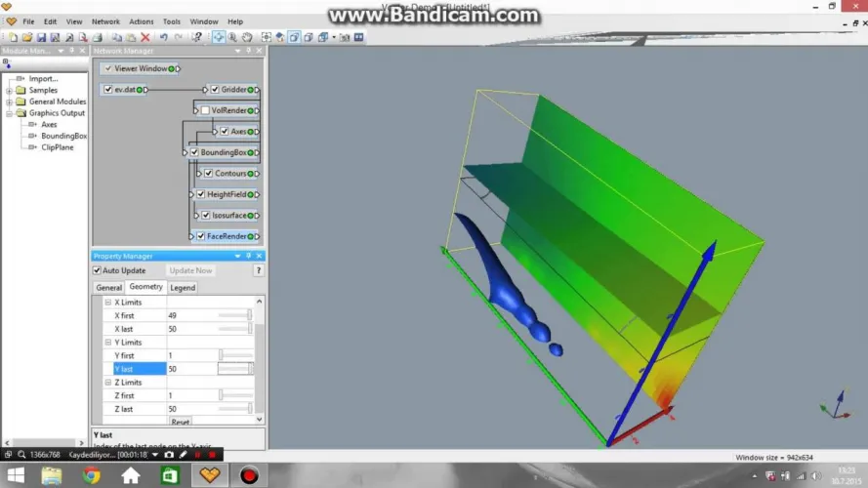The image size is (868, 488).
Task: Toggle the Auto Update checkbox
Action: coord(97,270)
